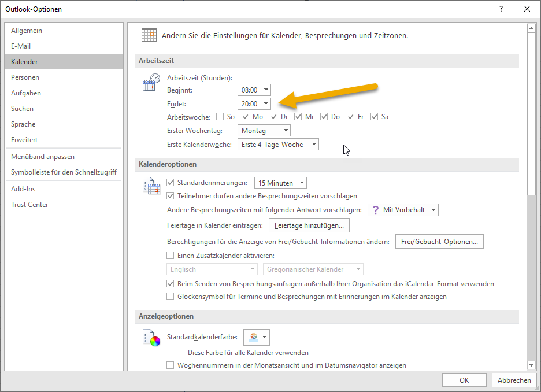Uncheck the Do workweek checkbox
This screenshot has width=541, height=392.
point(324,117)
